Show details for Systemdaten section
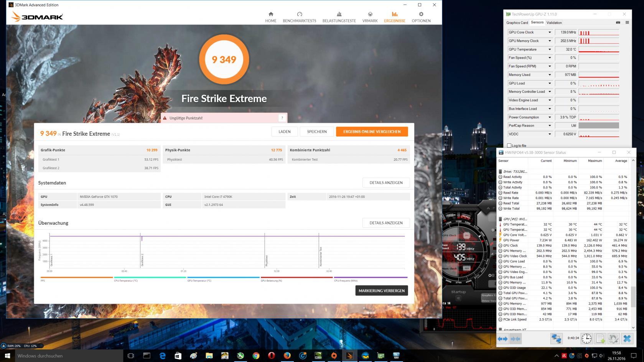This screenshot has height=362, width=644. pos(386,183)
